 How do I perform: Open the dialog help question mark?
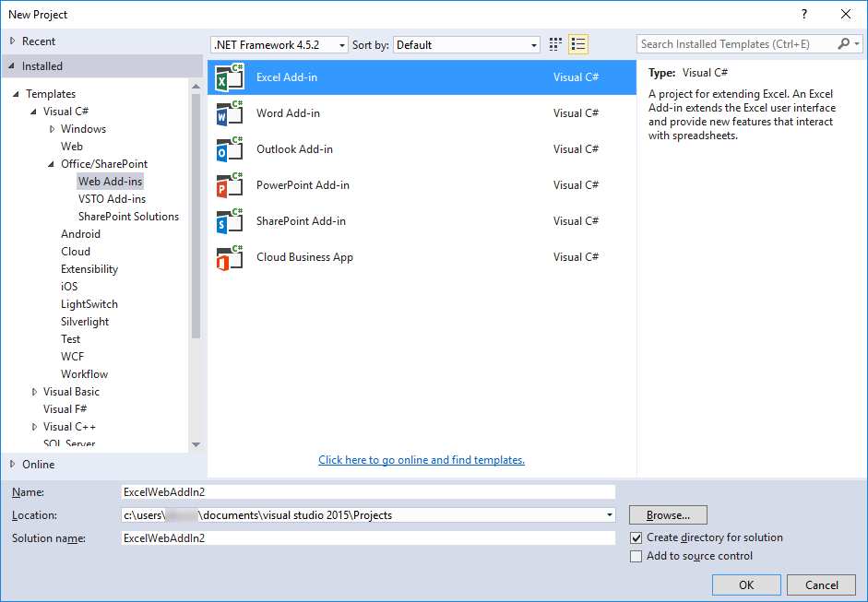[x=804, y=15]
